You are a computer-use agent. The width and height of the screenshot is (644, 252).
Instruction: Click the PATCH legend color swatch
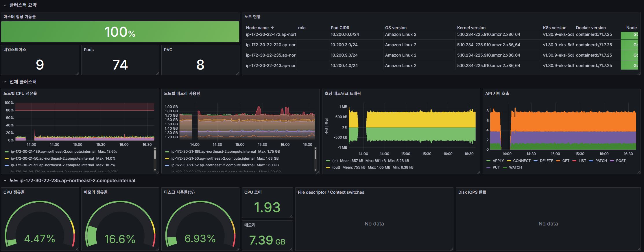tap(591, 161)
